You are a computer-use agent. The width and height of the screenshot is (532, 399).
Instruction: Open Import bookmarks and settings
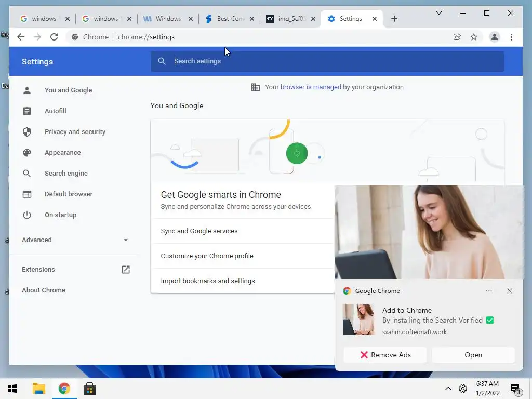(242, 281)
